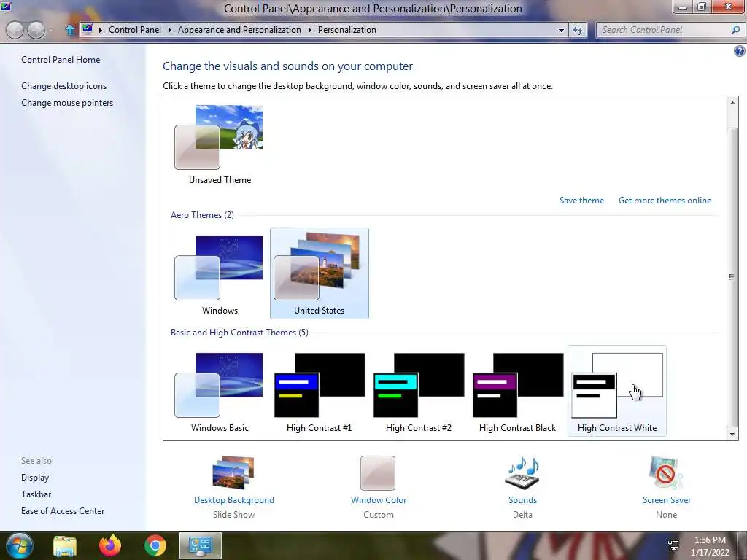Screen dimensions: 747x560
Task: Open Change mouse pointers link
Action: (x=67, y=102)
